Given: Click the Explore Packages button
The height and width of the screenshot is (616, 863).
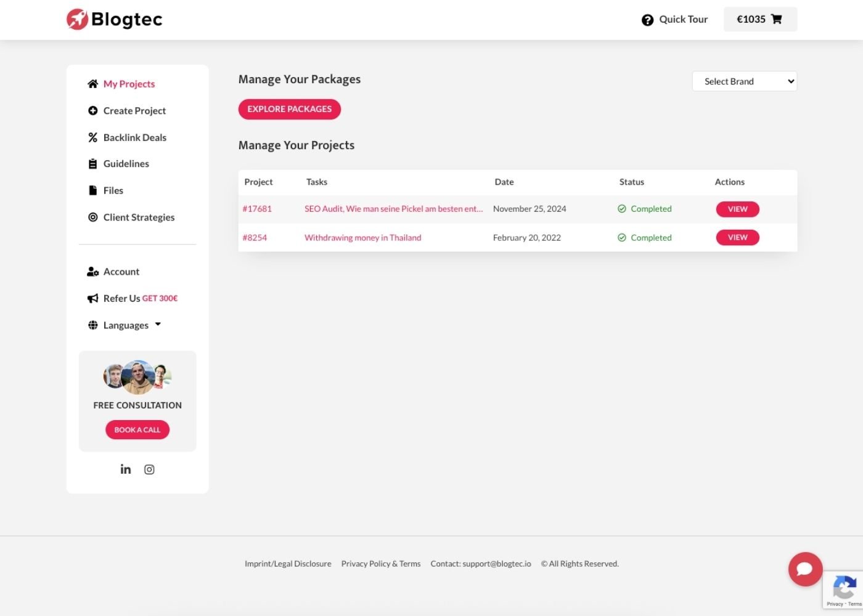Looking at the screenshot, I should click(290, 109).
